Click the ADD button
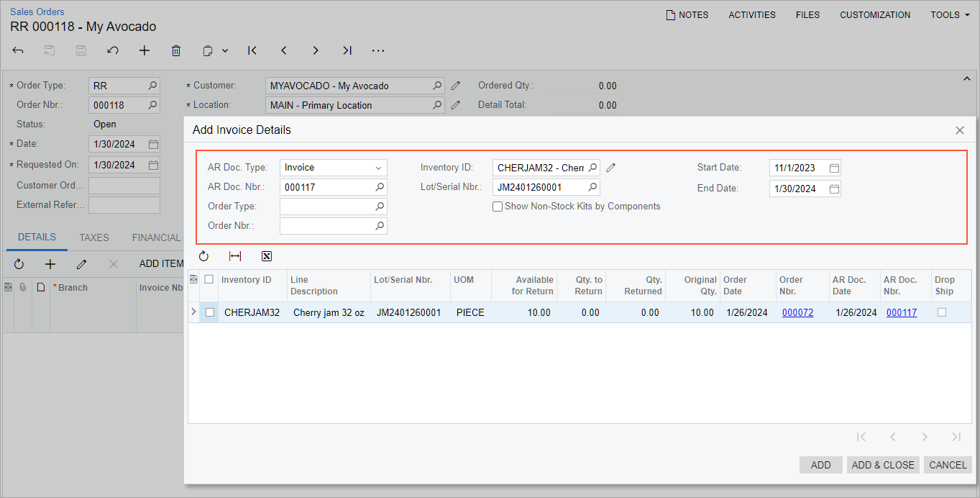This screenshot has height=498, width=980. pos(821,465)
